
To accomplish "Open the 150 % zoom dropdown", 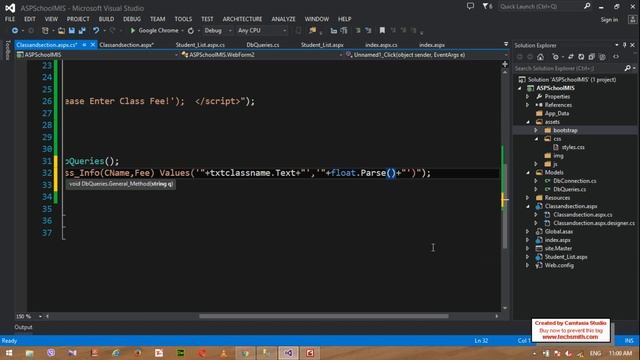I will pos(40,316).
